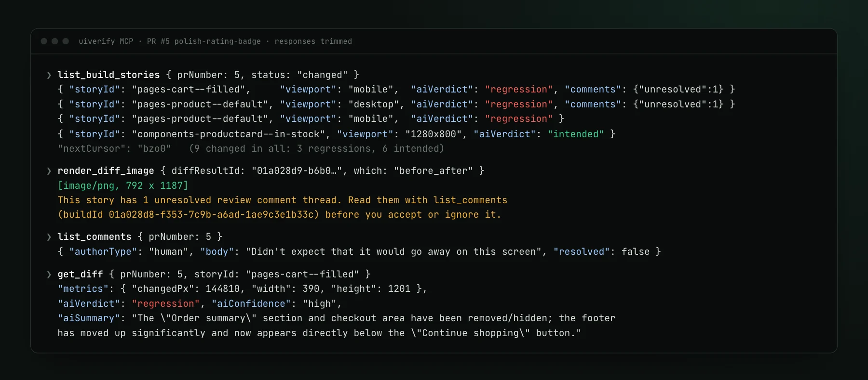Collapse the render_diff_image command chevron
The width and height of the screenshot is (868, 380).
49,171
